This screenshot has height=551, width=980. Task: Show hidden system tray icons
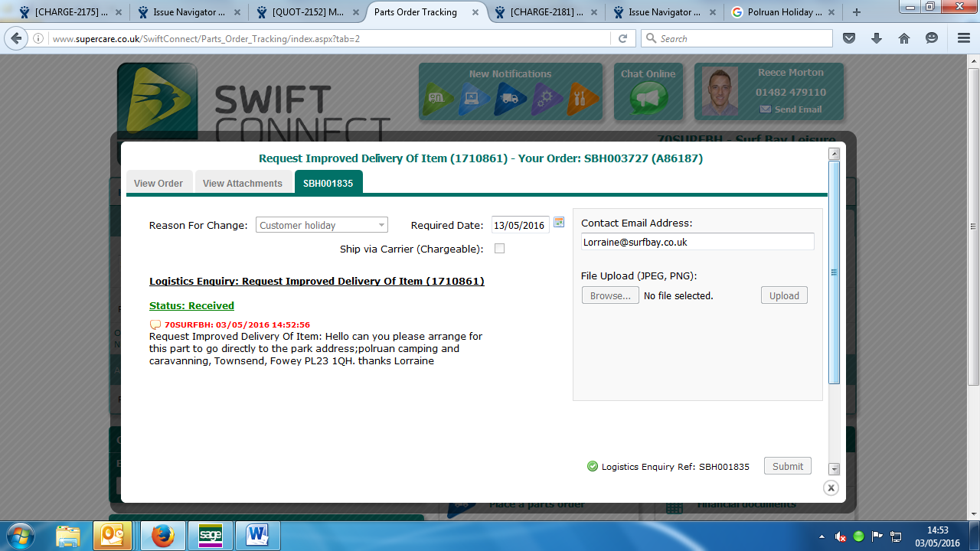coord(822,536)
